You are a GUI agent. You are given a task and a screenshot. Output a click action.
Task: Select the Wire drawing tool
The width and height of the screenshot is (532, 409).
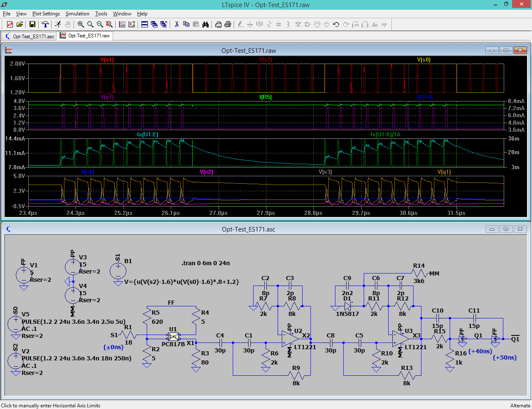241,25
